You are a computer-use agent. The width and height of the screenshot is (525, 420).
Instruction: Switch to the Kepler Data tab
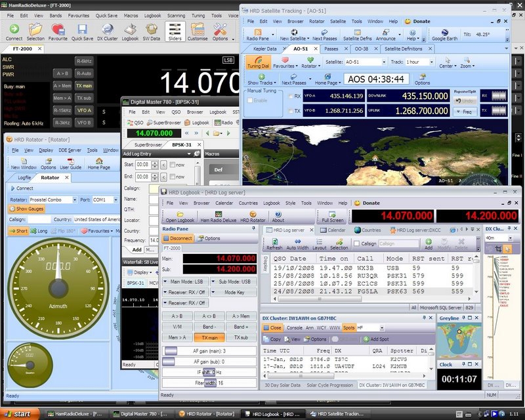[265, 49]
